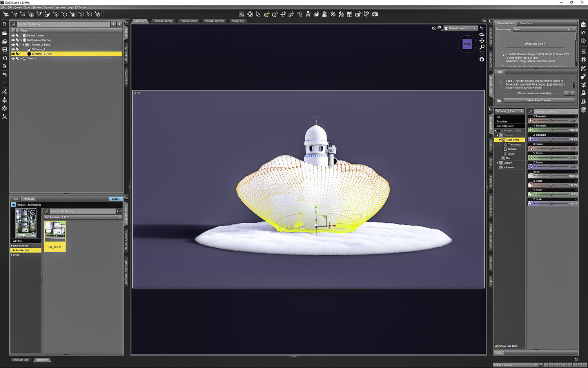Open the EJ Scripts menu
The image size is (588, 368).
point(81,7)
